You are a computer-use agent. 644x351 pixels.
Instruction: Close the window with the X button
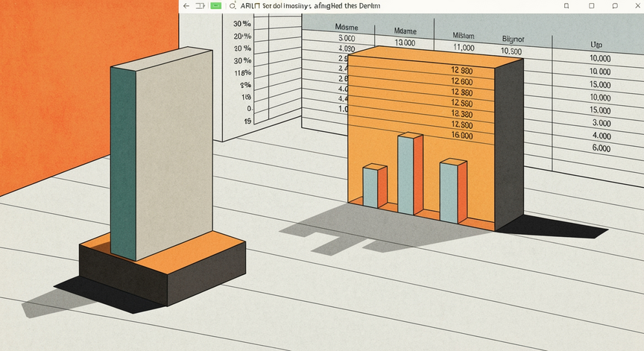638,6
